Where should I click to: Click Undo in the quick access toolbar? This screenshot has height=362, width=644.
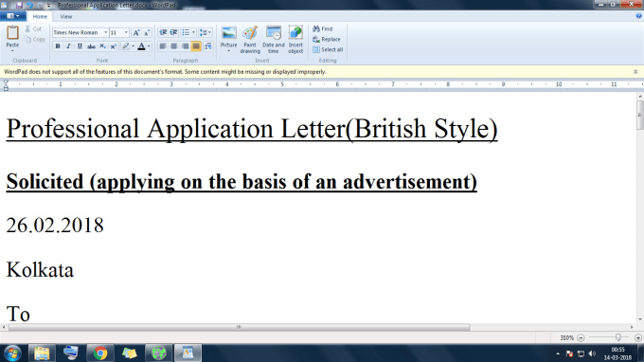pyautogui.click(x=29, y=6)
